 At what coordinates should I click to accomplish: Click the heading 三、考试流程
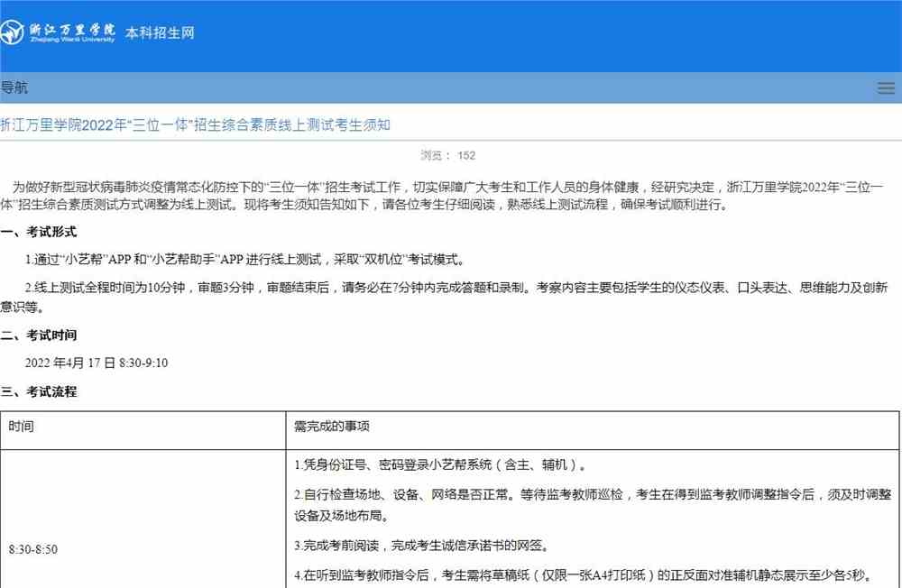(x=39, y=391)
